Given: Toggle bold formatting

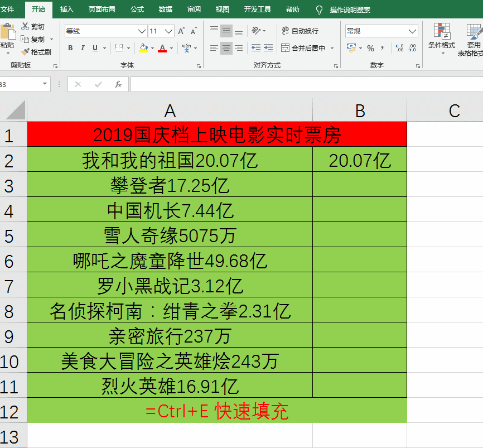Looking at the screenshot, I should (70, 48).
